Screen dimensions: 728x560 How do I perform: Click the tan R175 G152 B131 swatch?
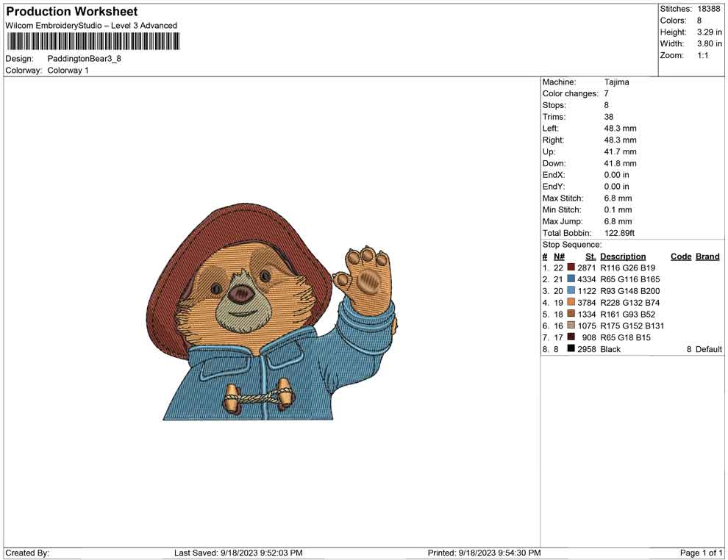(571, 326)
